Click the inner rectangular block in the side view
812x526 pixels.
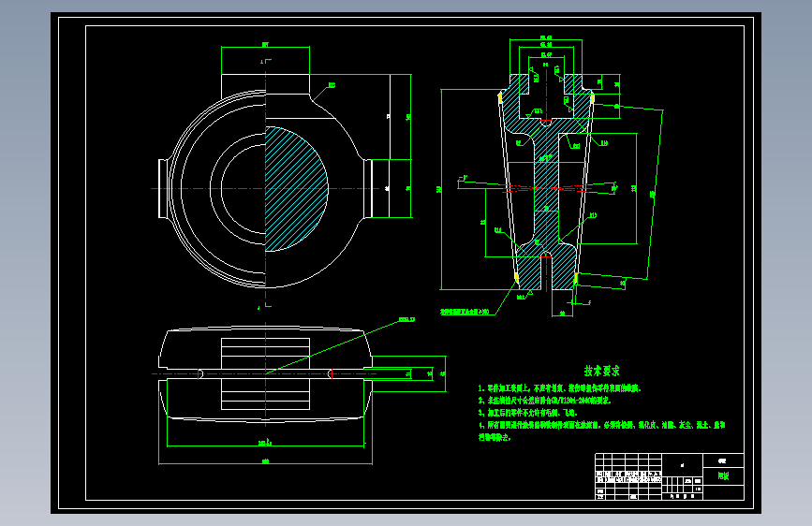click(265, 373)
